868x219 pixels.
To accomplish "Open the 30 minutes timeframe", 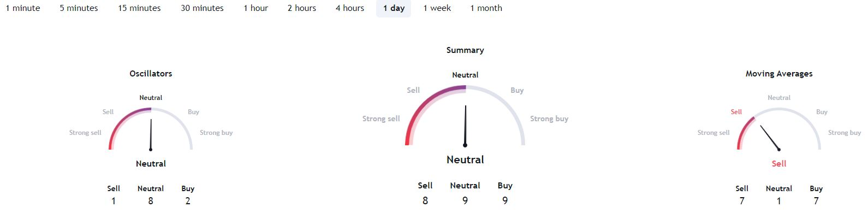I will pyautogui.click(x=202, y=8).
